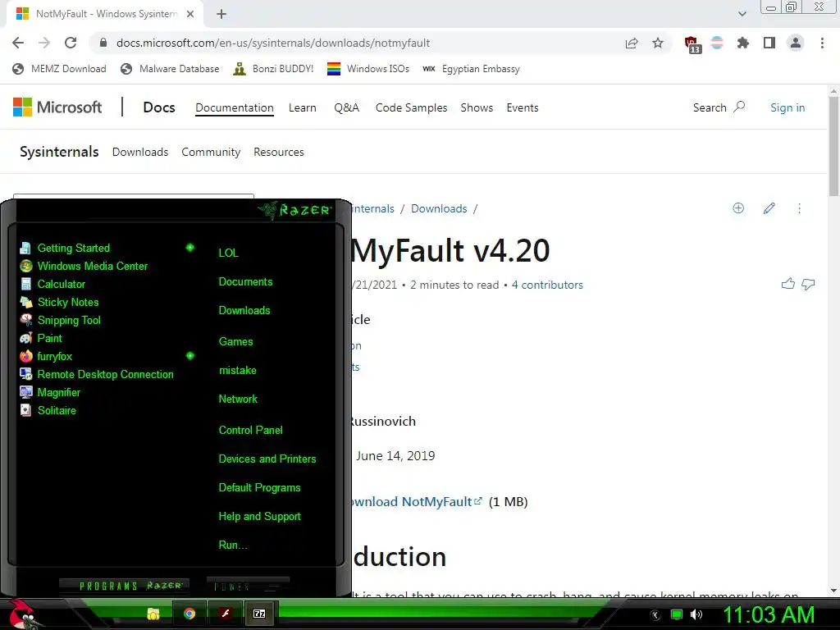This screenshot has width=840, height=630.
Task: Select the Shows nav item
Action: [x=477, y=107]
